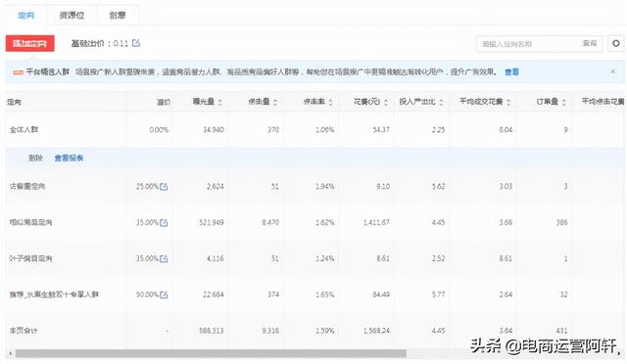Sort by 平均成交花费 using its arrows
Screen dimensions: 627x364
(508, 103)
